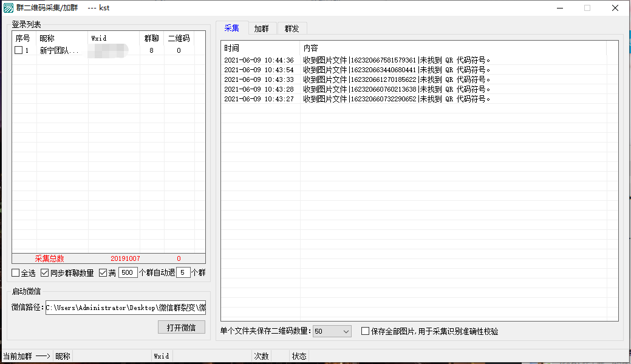Click the app logo icon in title bar

(8, 8)
